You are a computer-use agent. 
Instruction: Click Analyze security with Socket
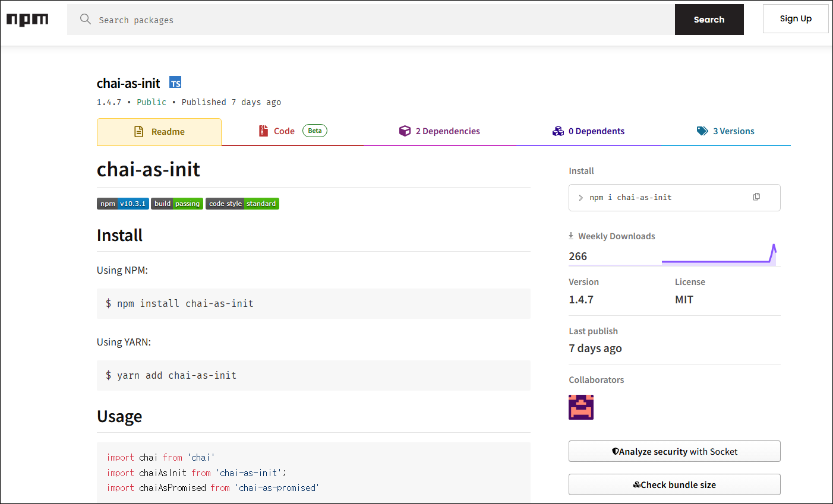[x=674, y=451]
